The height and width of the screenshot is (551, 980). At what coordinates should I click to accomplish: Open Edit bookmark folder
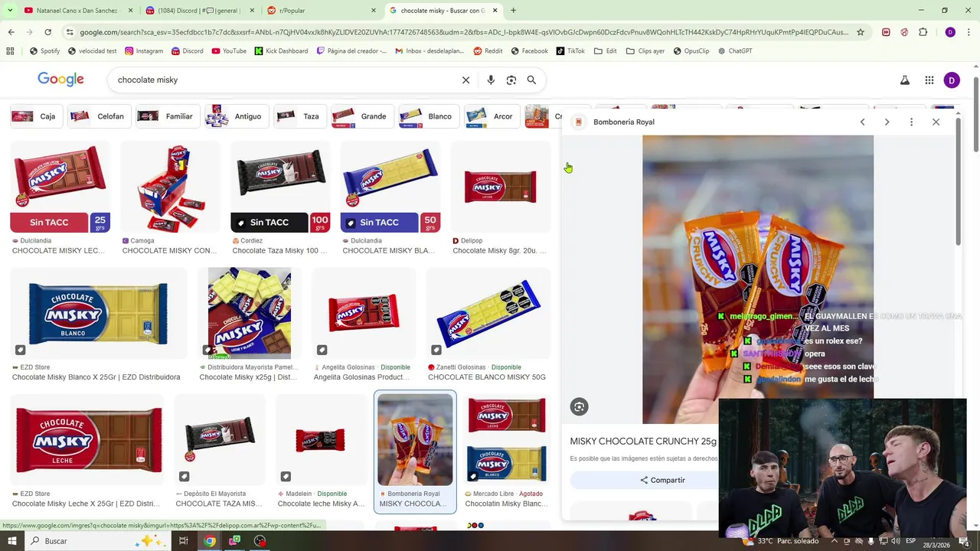click(605, 51)
